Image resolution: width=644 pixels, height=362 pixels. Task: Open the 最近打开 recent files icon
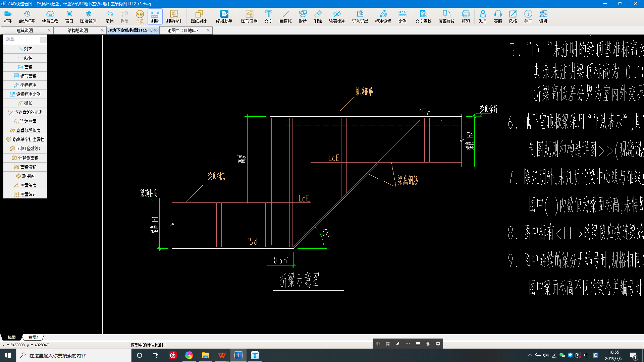(27, 17)
